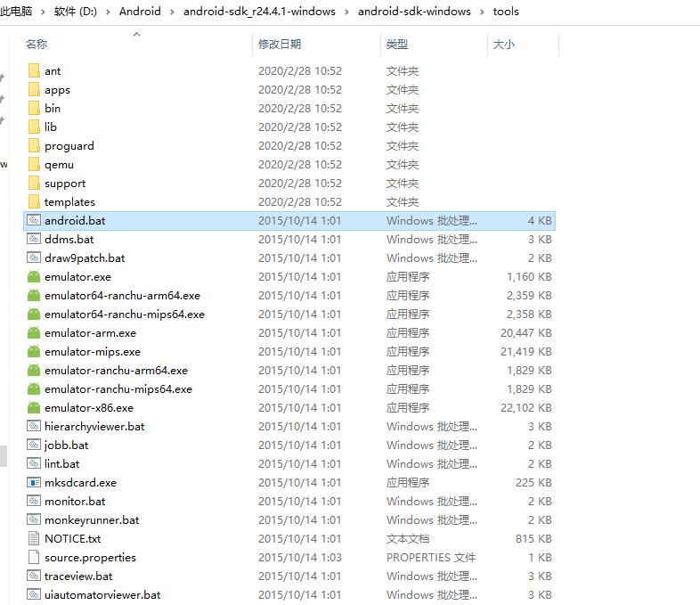Expand breadcrumb chevron after Android
The image size is (700, 605).
(172, 12)
